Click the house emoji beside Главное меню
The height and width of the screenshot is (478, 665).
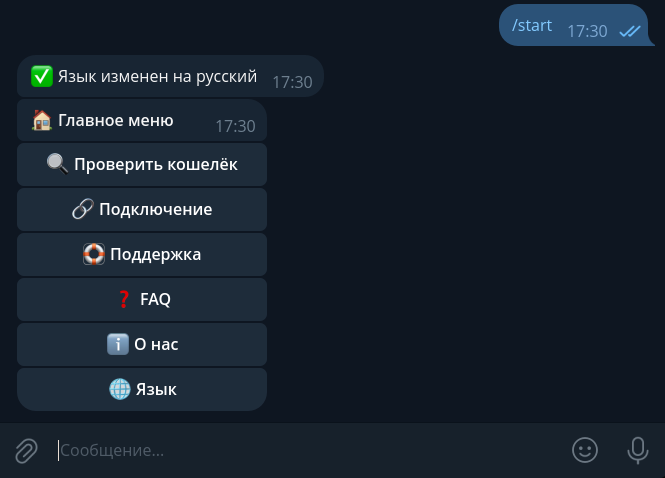(42, 121)
